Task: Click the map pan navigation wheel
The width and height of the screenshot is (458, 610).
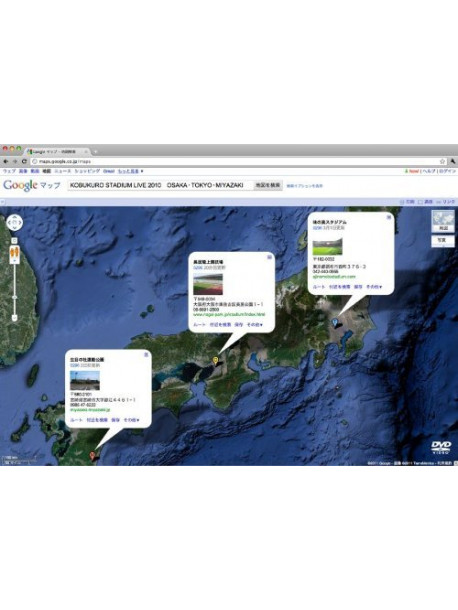Action: pos(15,223)
